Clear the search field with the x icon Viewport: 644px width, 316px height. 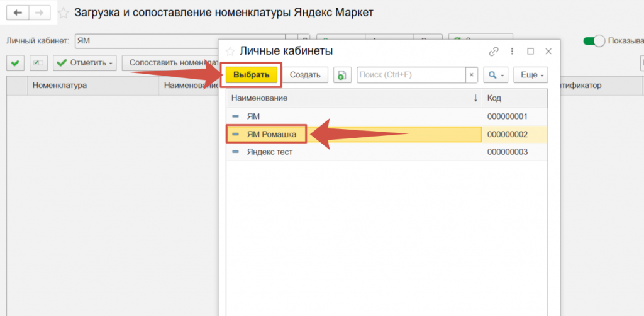(471, 75)
